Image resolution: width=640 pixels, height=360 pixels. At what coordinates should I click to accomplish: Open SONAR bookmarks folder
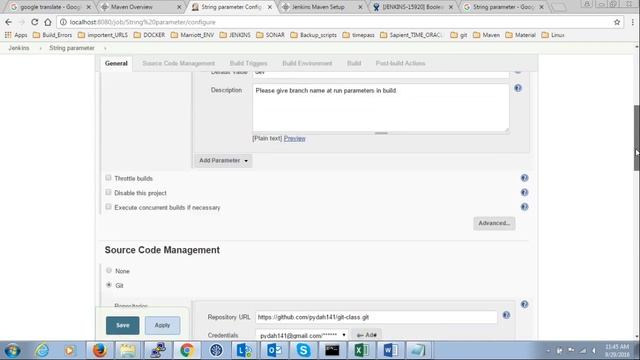[270, 35]
